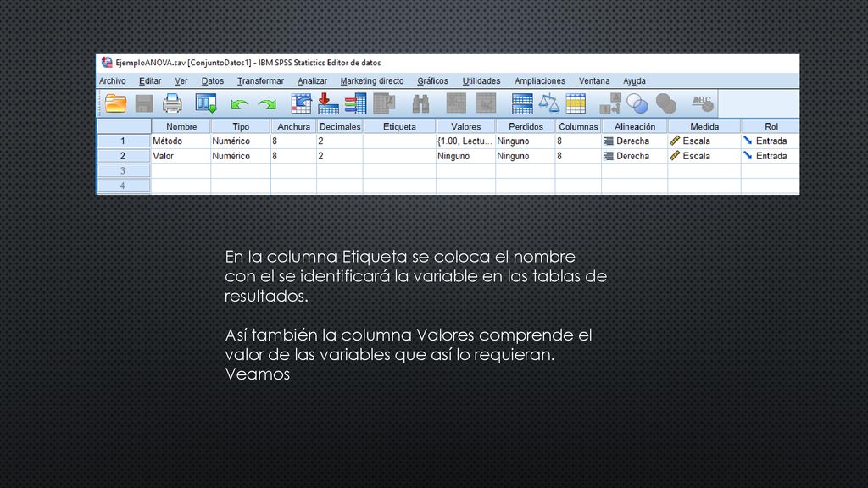Click the Etiqueta column header
This screenshot has width=868, height=488.
399,127
